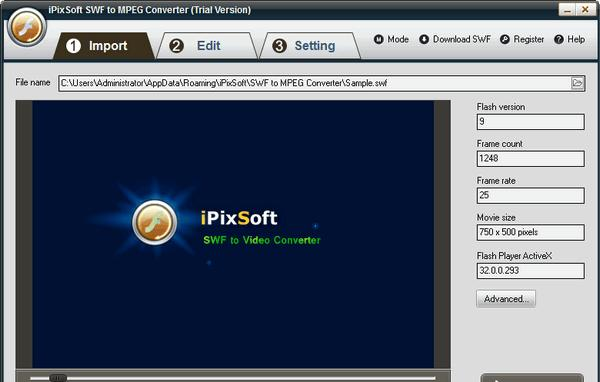Click the "File name" label
The width and height of the screenshot is (600, 382).
[x=33, y=82]
